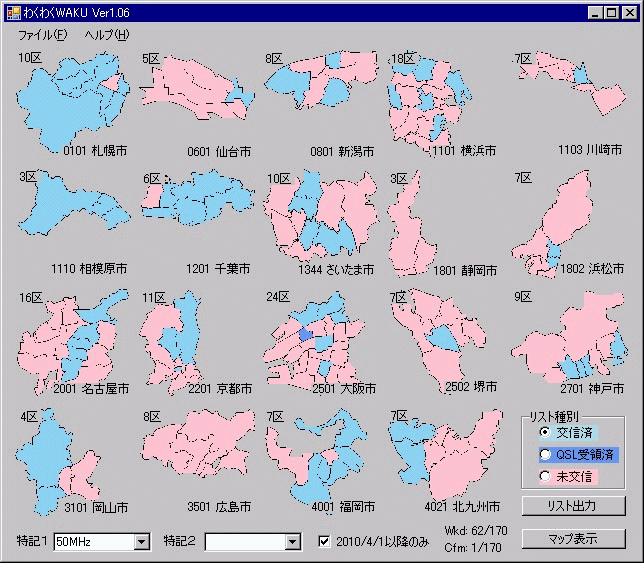Image resolution: width=644 pixels, height=563 pixels.
Task: Open the 特記1 50MHz dropdown arrow
Action: pos(141,542)
